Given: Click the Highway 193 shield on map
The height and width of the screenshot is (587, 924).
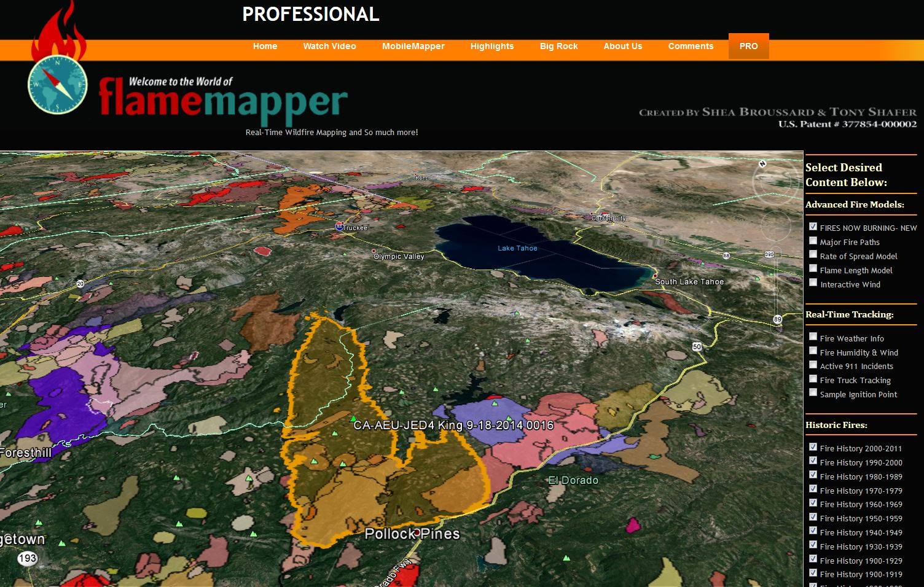Looking at the screenshot, I should point(28,558).
